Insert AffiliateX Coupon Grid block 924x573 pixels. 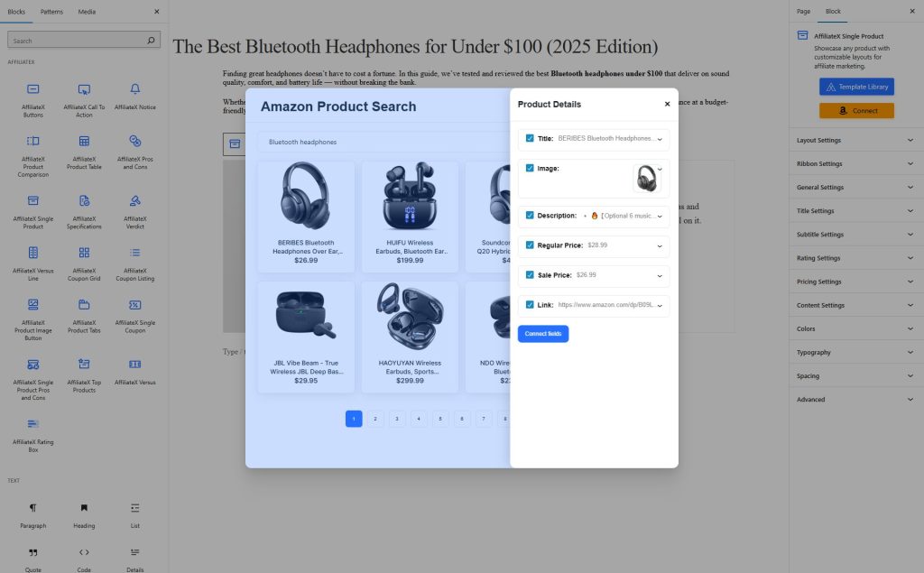pyautogui.click(x=84, y=263)
